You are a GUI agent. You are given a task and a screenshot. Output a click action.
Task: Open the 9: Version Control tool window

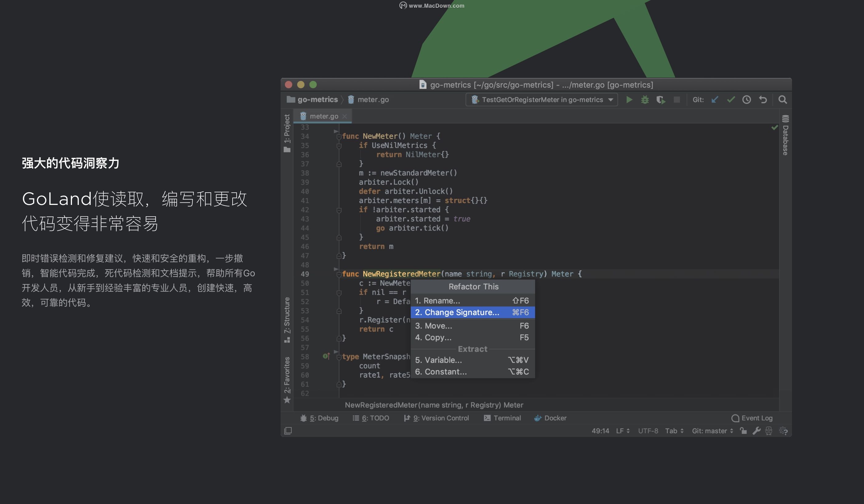pos(436,418)
